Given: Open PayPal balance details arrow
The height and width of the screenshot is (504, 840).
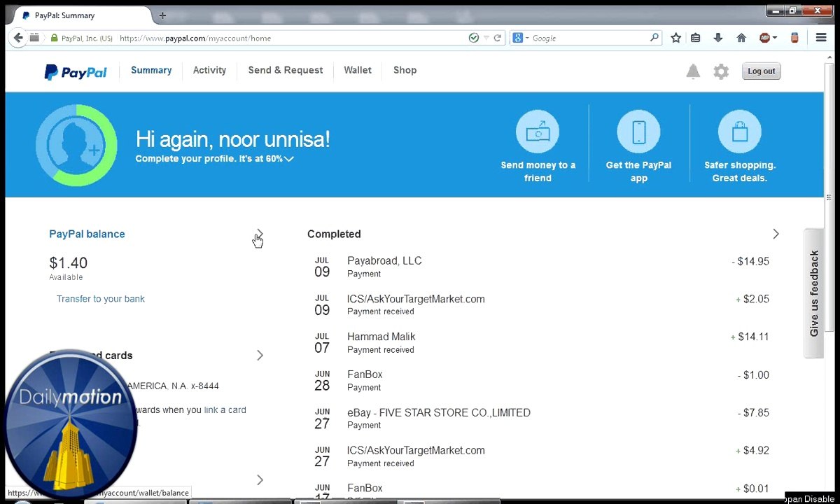Looking at the screenshot, I should [x=260, y=234].
